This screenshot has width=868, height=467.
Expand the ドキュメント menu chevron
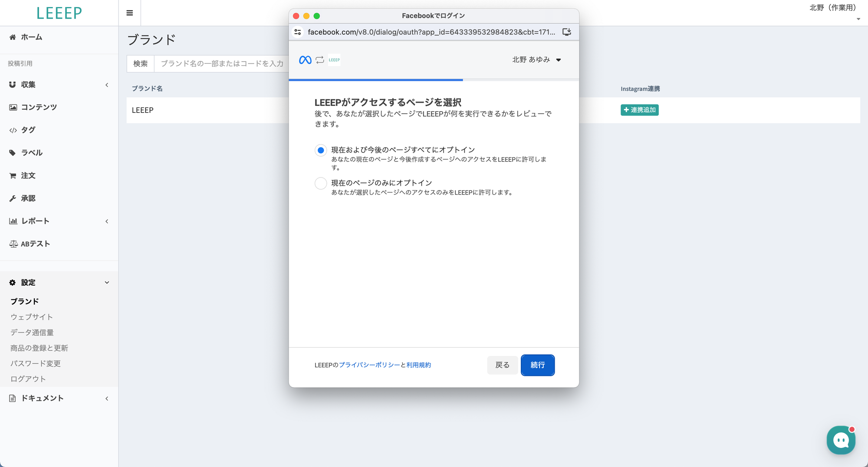click(107, 398)
